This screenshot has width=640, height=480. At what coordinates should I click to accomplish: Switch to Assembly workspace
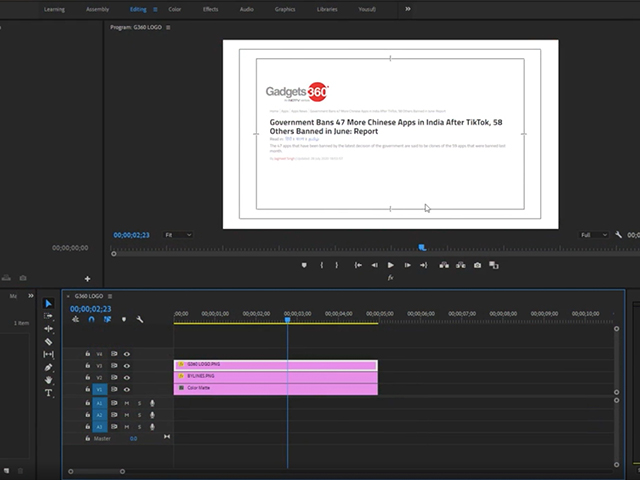(x=98, y=9)
